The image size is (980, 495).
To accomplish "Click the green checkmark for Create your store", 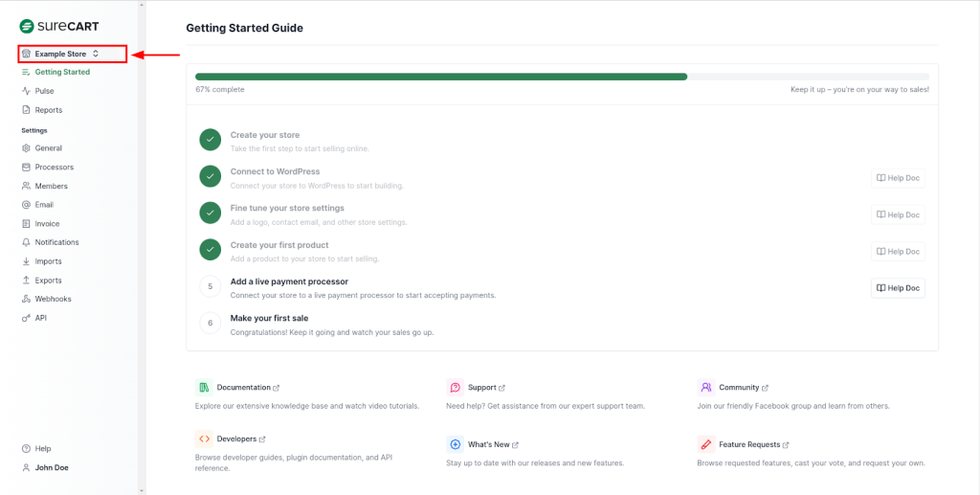I will click(x=211, y=141).
